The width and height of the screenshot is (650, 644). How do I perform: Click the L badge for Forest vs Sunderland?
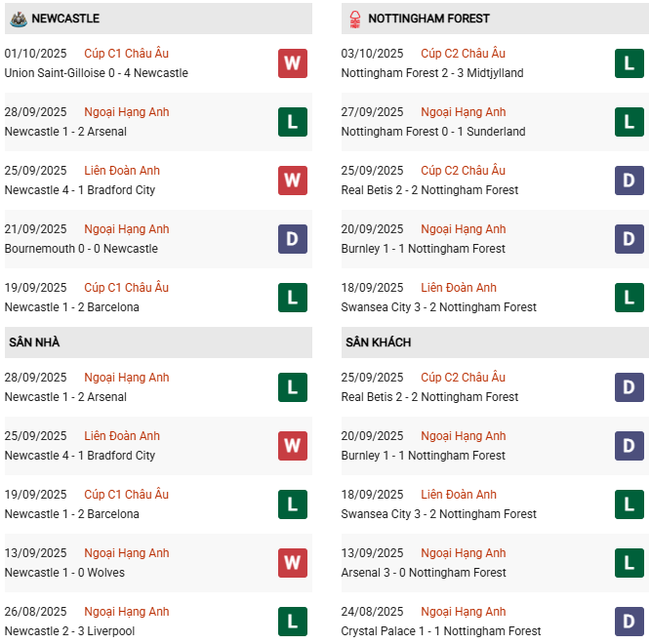[x=629, y=122]
